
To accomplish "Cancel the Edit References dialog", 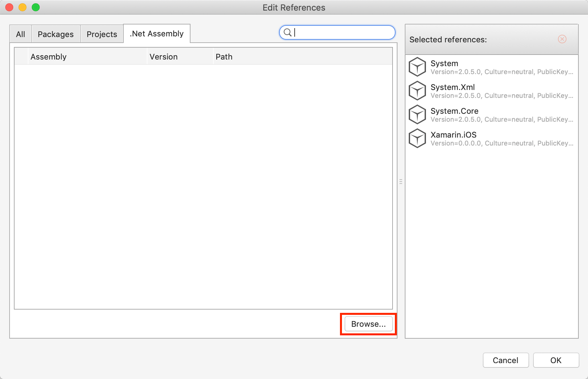I will (x=506, y=360).
